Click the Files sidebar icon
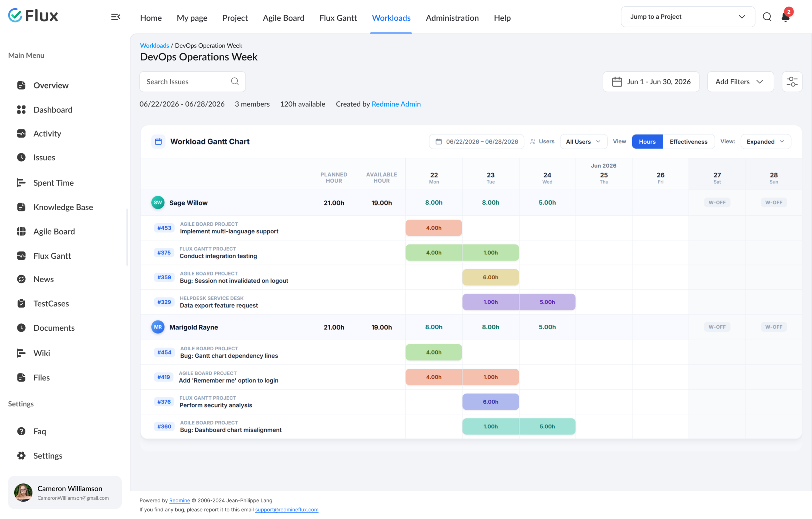The width and height of the screenshot is (812, 519). [21, 378]
